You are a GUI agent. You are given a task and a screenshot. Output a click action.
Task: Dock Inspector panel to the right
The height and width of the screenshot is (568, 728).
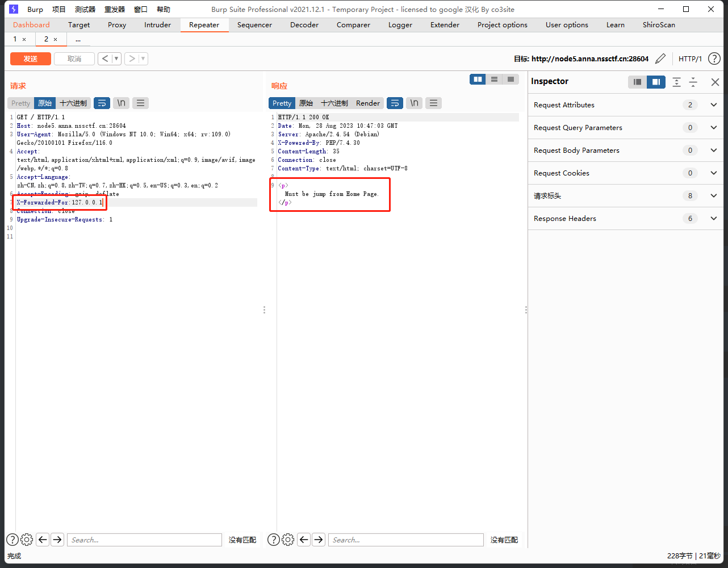tap(656, 82)
